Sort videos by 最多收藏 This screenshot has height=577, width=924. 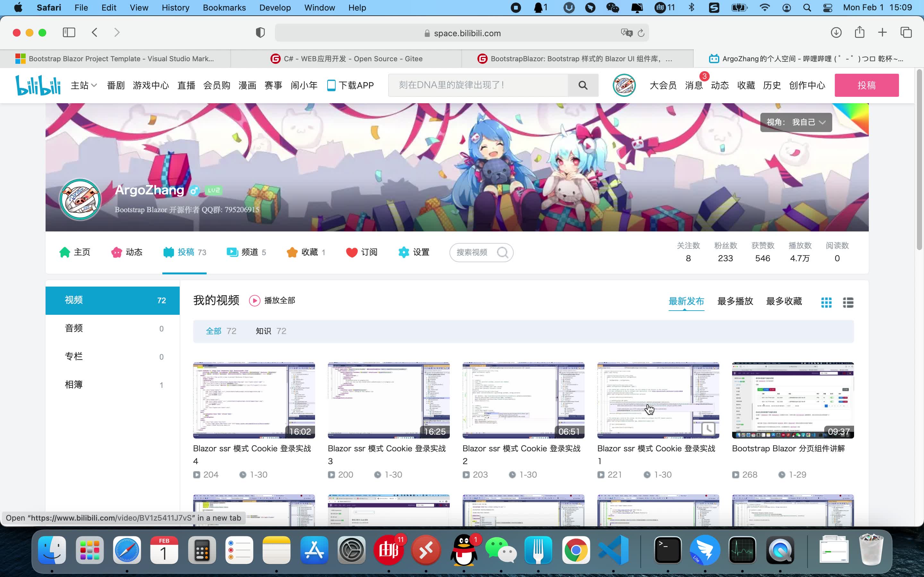[x=784, y=301]
